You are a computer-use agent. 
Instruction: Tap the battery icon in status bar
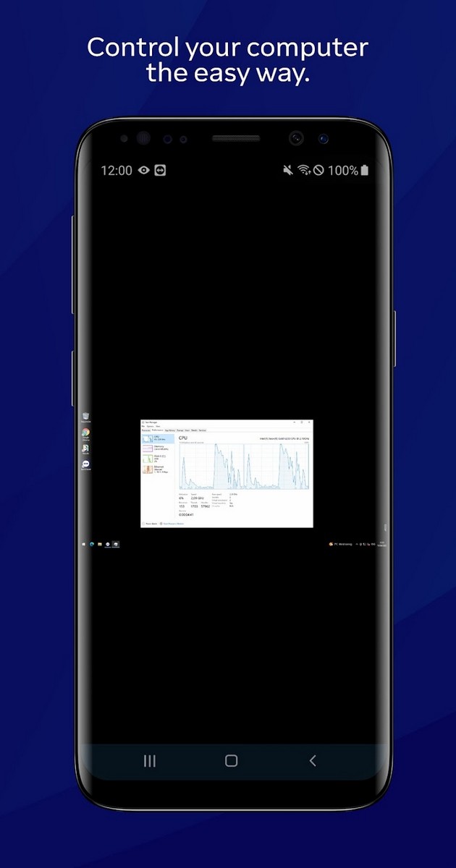365,170
